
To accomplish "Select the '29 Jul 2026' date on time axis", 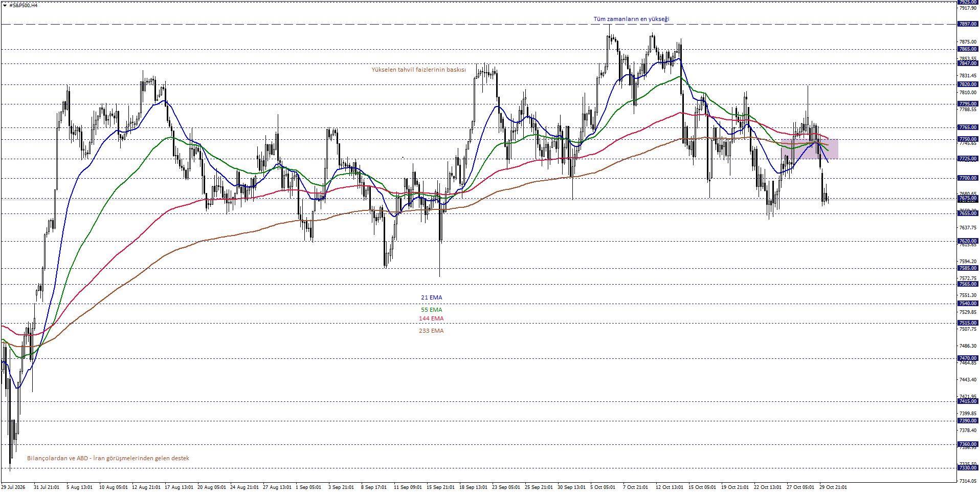I will [13, 487].
